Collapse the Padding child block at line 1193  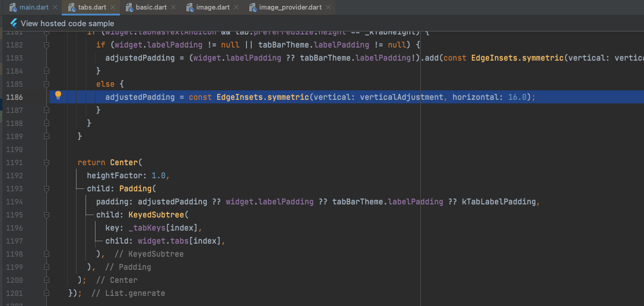tap(46, 189)
